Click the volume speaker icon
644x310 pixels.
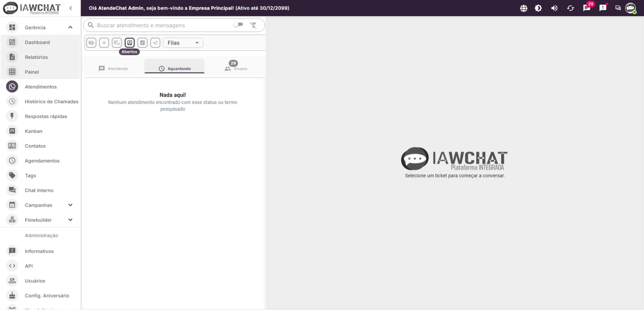(554, 8)
